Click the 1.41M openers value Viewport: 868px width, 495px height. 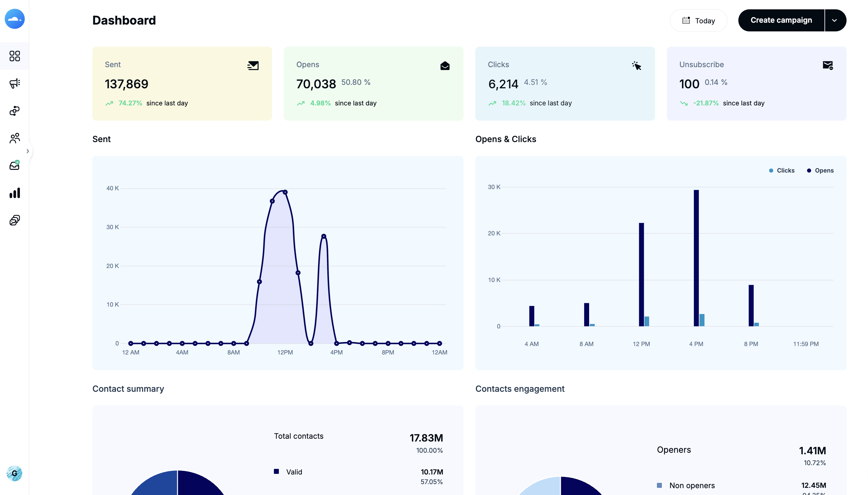(812, 451)
